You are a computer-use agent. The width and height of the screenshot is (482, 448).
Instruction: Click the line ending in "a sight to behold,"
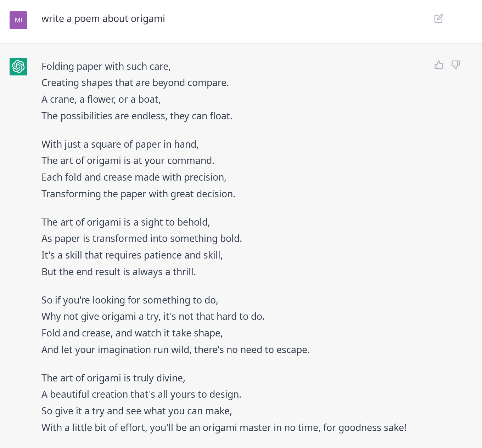tap(126, 222)
